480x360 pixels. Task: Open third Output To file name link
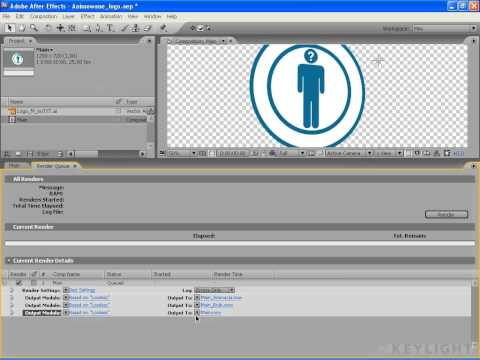[x=211, y=313]
